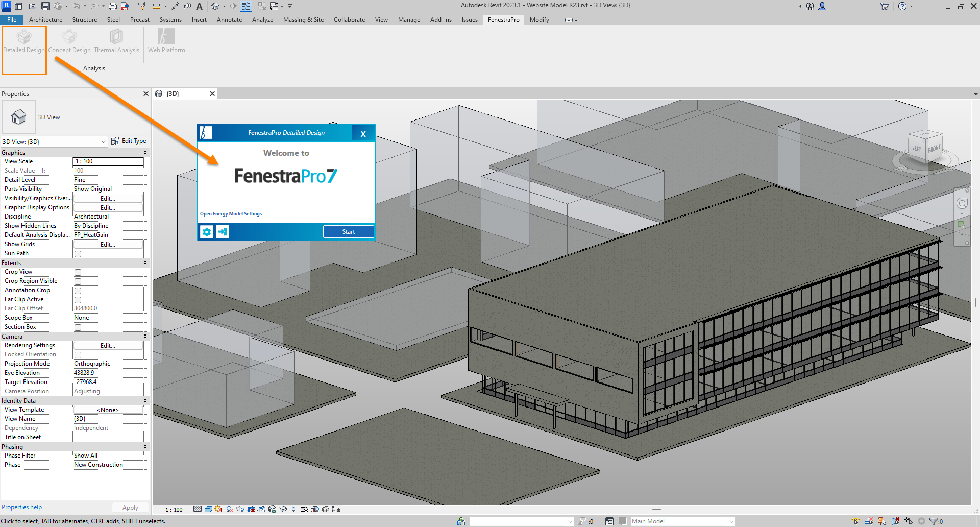Click the Start button in FenestraPro dialog

click(x=349, y=232)
